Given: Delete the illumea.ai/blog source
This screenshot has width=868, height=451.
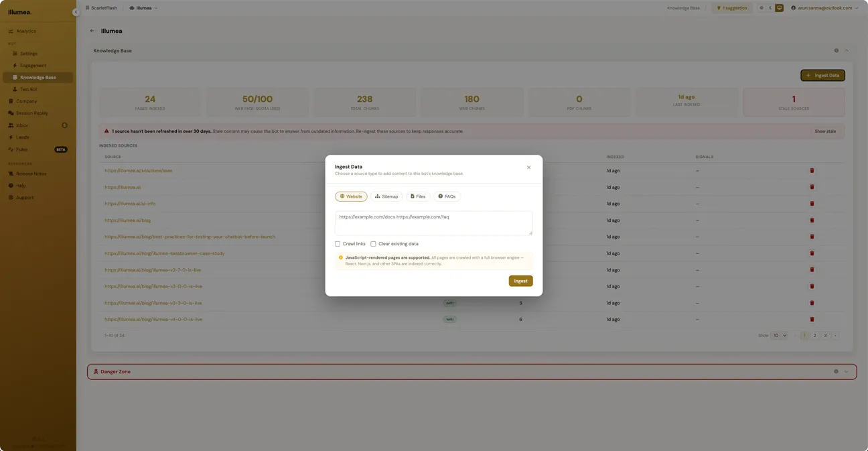Looking at the screenshot, I should pos(812,220).
